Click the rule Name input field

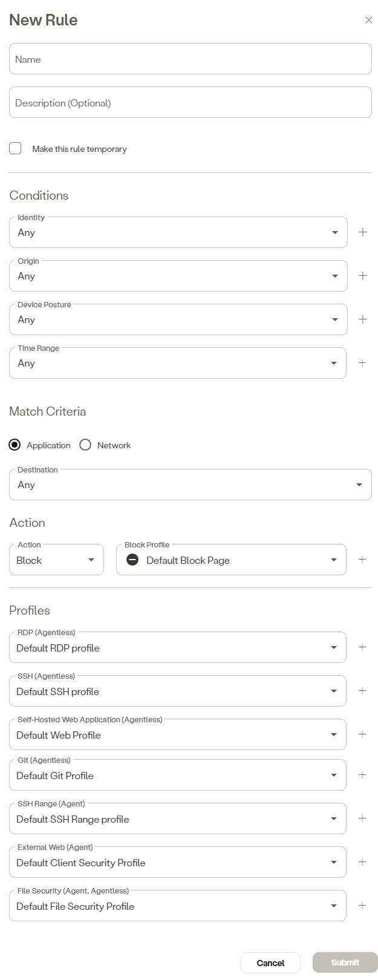point(190,59)
